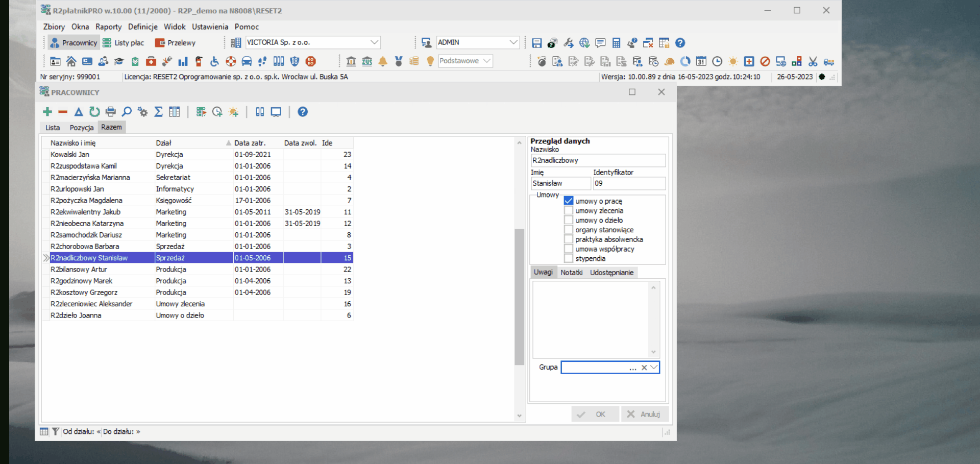
Task: Open the magnifier search tool
Action: (127, 112)
